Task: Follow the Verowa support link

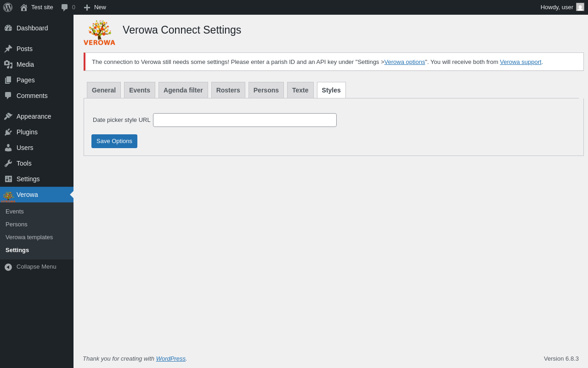Action: tap(520, 62)
